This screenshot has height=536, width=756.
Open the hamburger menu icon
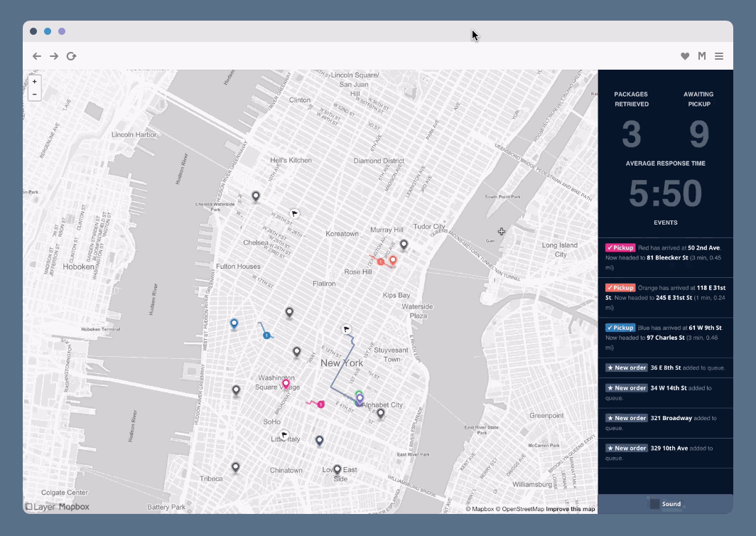click(719, 56)
